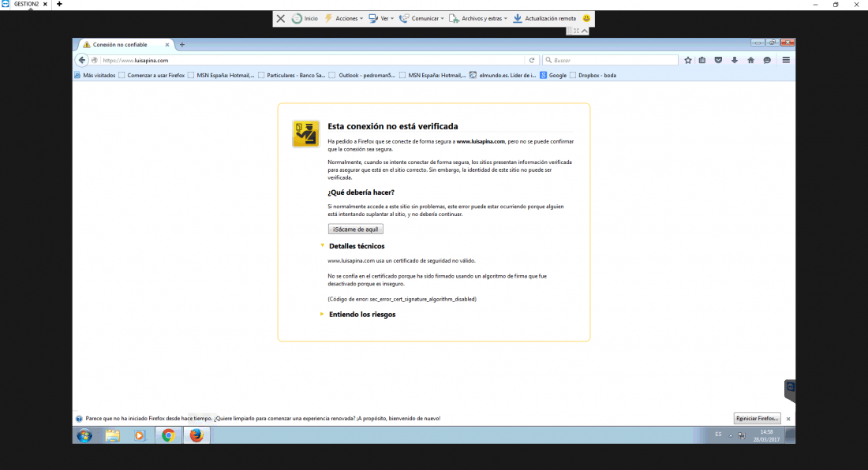Screen dimensions: 868x470
Task: Click the smiley feedback icon
Action: coord(586,18)
